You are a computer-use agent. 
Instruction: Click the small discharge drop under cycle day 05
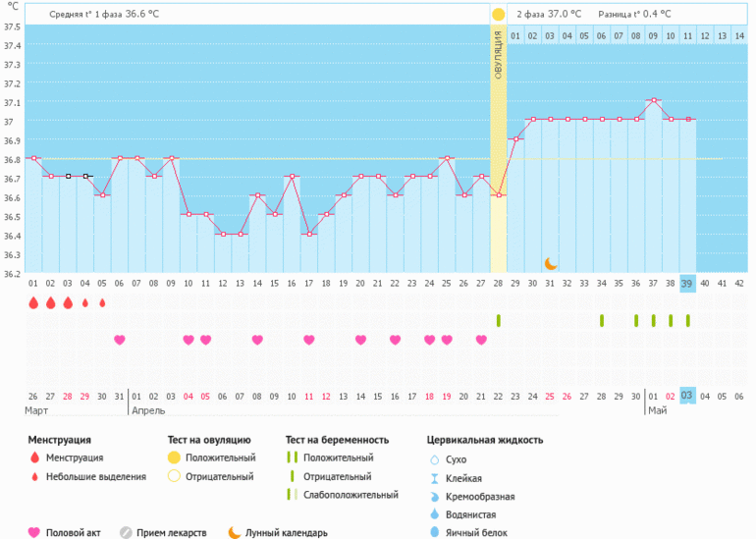click(102, 302)
